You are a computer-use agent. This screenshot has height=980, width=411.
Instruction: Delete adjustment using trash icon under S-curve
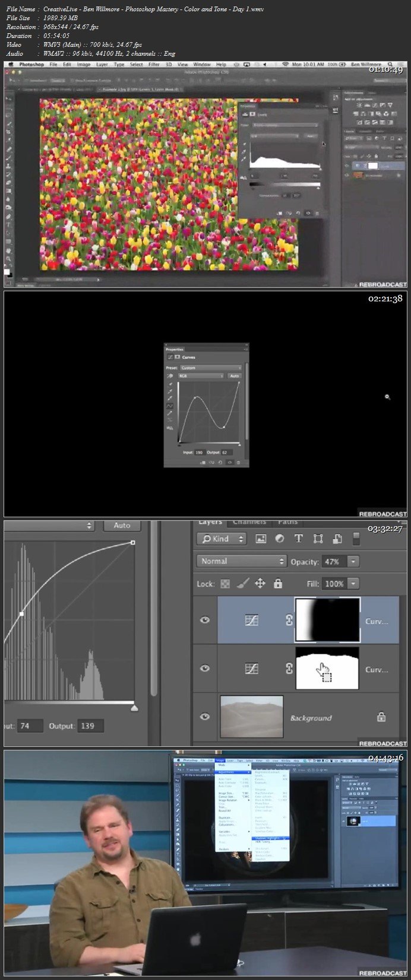238,463
